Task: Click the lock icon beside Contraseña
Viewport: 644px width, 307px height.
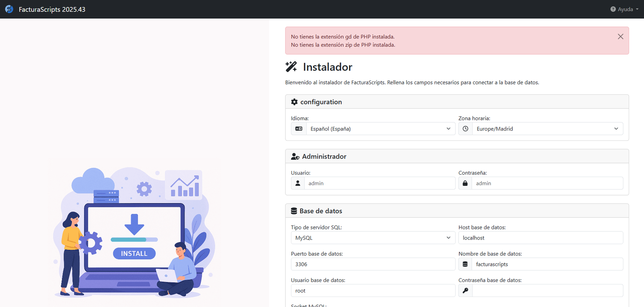Action: [465, 183]
